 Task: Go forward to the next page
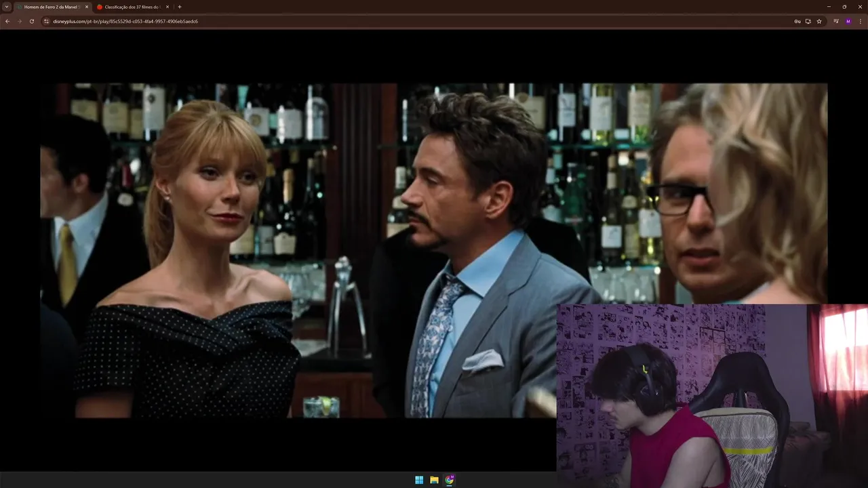point(19,21)
